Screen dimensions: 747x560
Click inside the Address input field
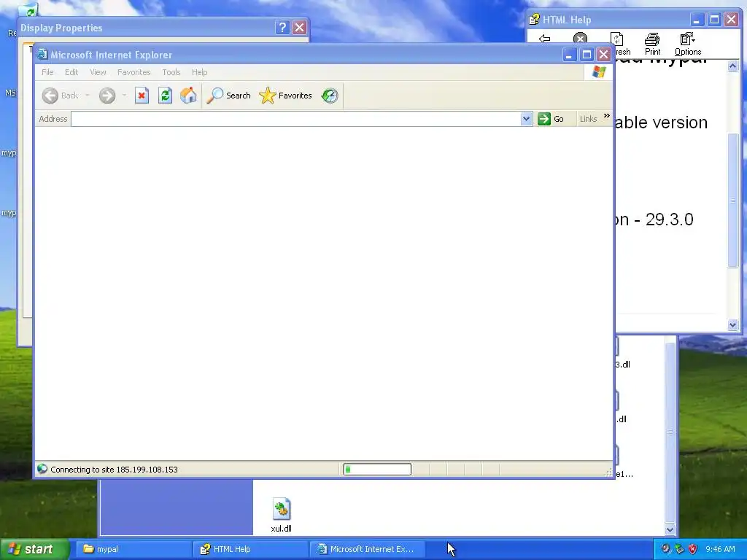tap(296, 119)
